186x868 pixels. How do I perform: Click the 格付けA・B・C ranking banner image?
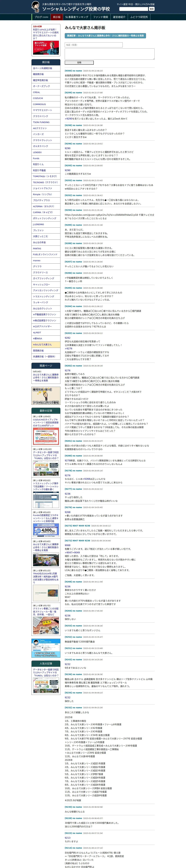click(46, 396)
